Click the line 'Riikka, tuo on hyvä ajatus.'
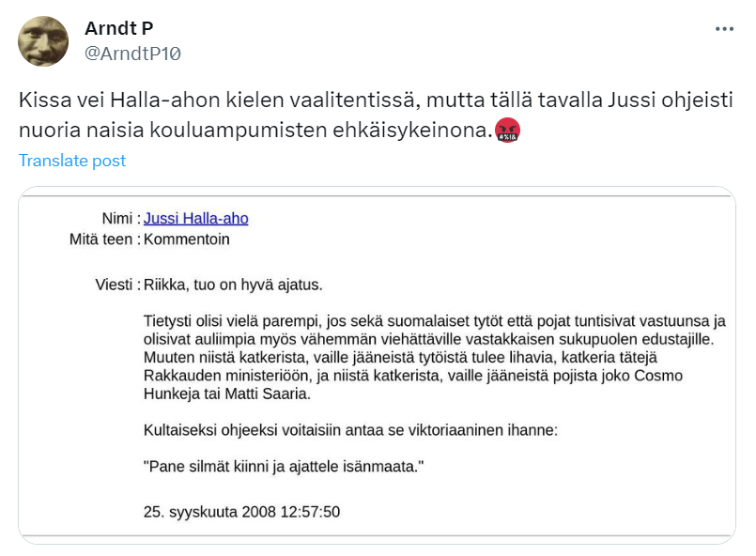Image resolution: width=756 pixels, height=556 pixels. pyautogui.click(x=233, y=285)
